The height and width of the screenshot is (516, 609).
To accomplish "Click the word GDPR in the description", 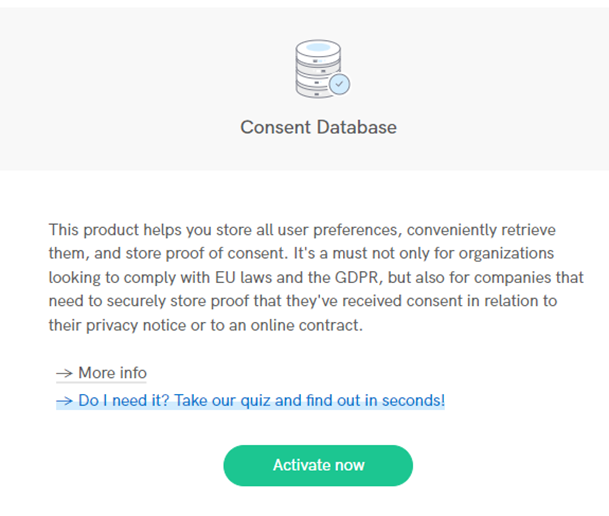I will [x=357, y=278].
